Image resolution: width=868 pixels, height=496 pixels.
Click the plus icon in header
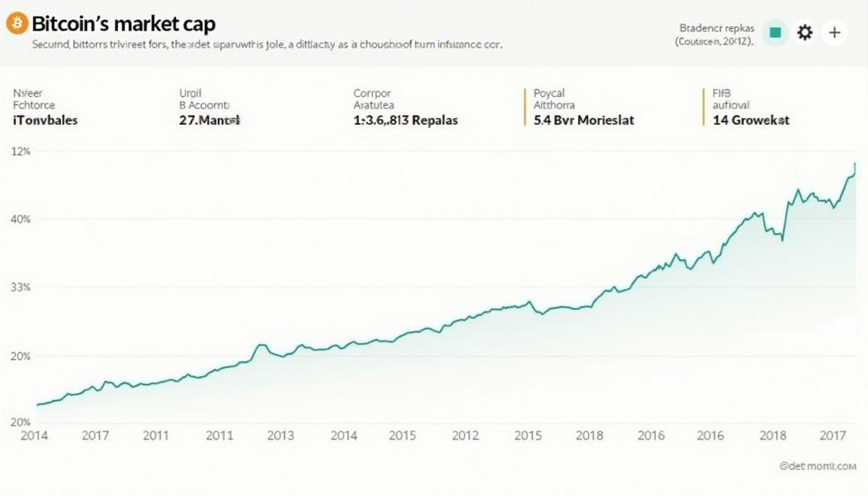pos(834,32)
